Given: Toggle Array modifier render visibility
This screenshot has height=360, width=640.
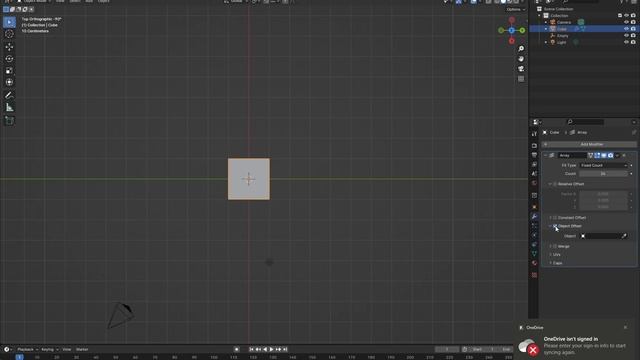Looking at the screenshot, I should click(610, 156).
